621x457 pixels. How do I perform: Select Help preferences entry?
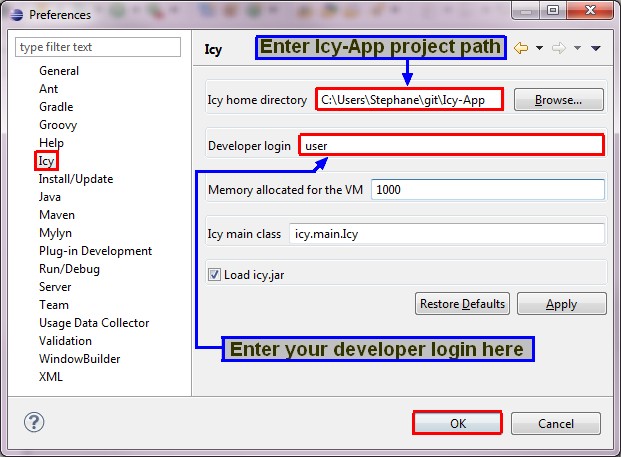(x=51, y=143)
